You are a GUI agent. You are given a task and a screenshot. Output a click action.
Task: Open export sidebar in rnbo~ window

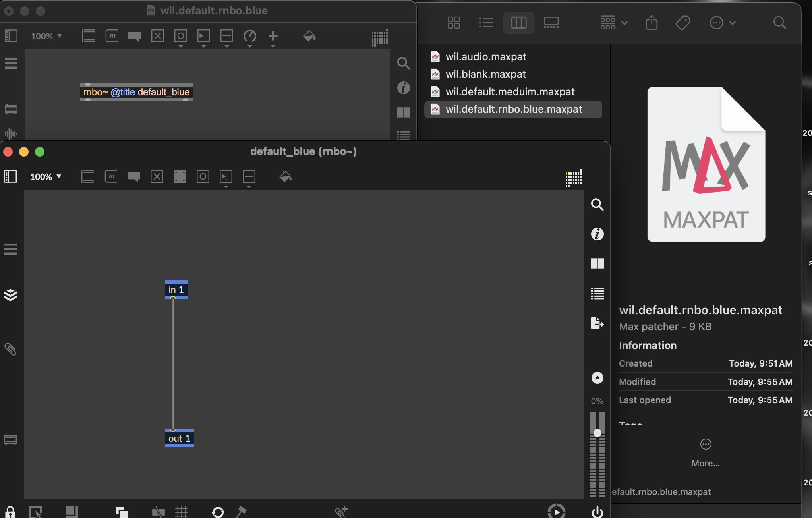(x=597, y=323)
